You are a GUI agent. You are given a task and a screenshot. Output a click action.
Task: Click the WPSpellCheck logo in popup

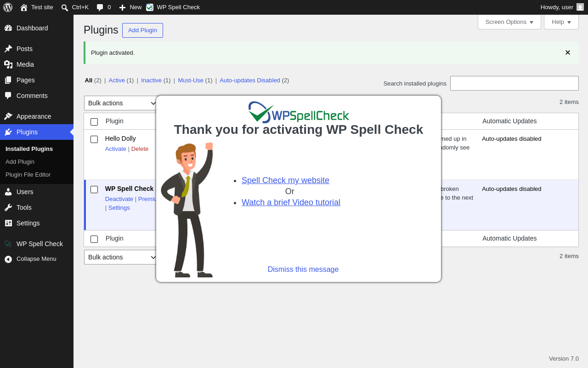point(299,112)
